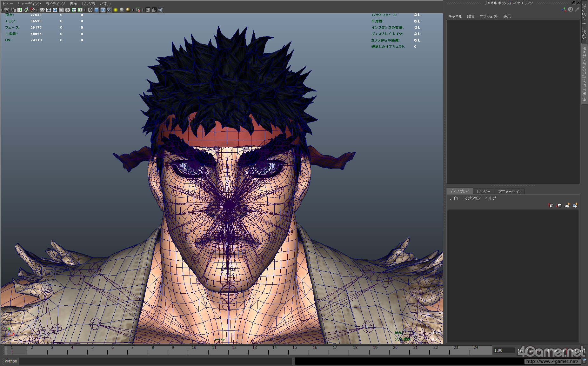Create new empty layer icon
This screenshot has height=366, width=588.
pos(567,205)
